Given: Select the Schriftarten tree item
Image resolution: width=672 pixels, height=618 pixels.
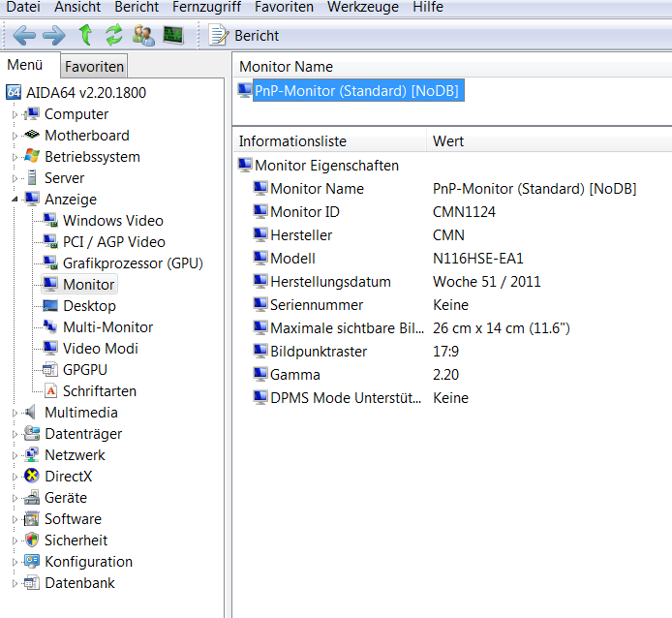Looking at the screenshot, I should click(100, 391).
